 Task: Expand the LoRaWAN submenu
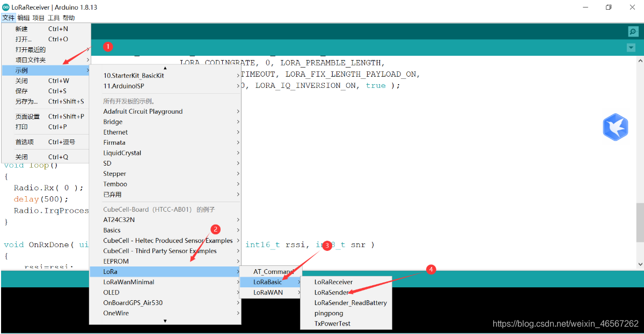[x=270, y=293]
